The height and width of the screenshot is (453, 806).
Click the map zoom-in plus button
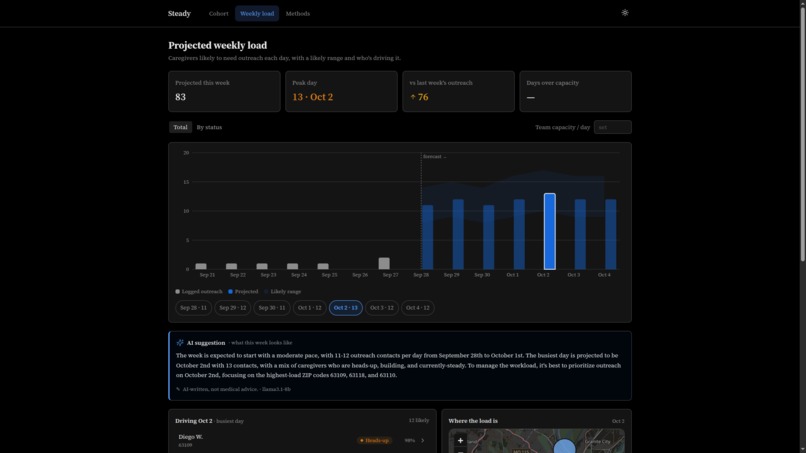(x=460, y=441)
